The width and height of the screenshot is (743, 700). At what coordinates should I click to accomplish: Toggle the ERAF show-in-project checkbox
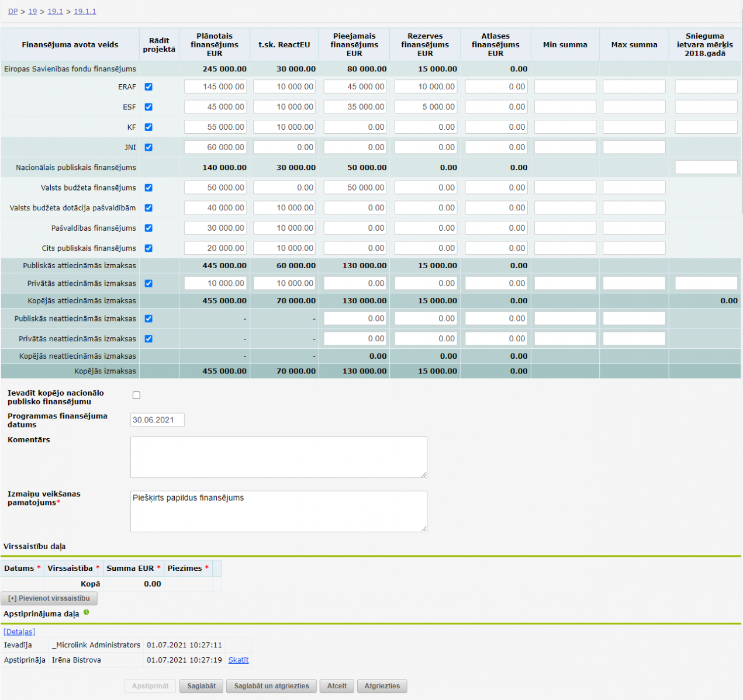tap(148, 86)
